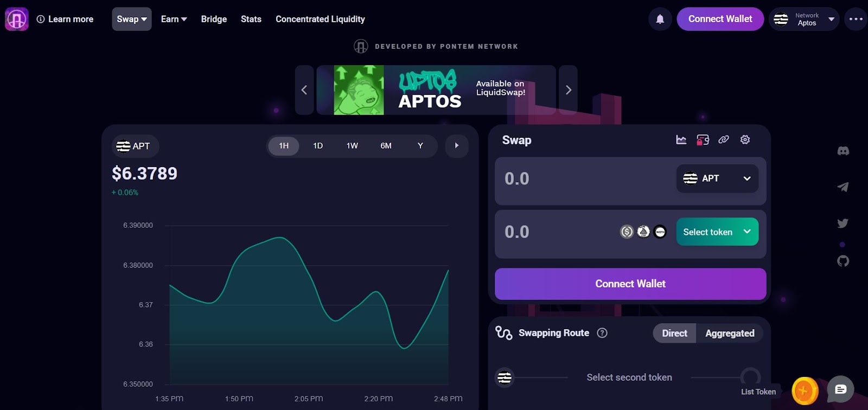This screenshot has height=410, width=868.
Task: Click the Swapping Route route icon
Action: click(x=504, y=333)
